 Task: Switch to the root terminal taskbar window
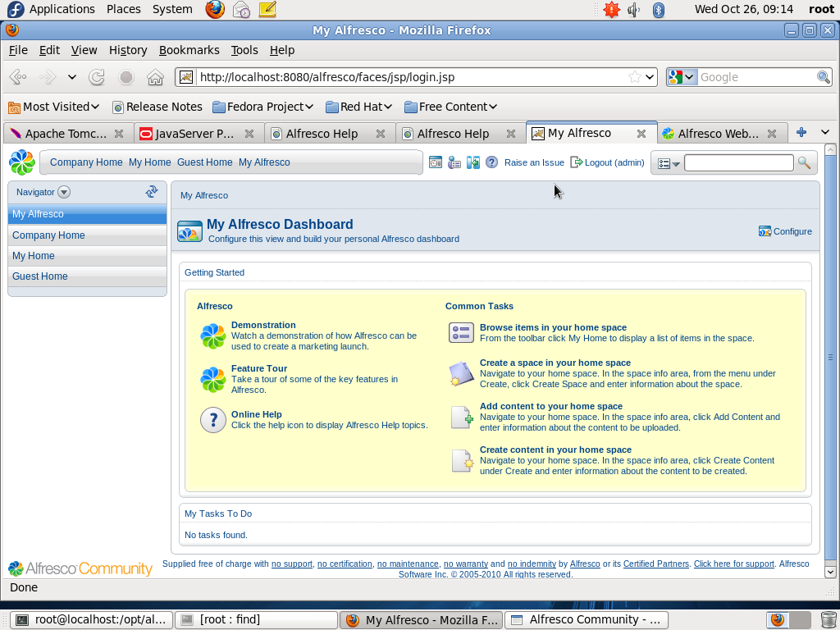point(92,620)
